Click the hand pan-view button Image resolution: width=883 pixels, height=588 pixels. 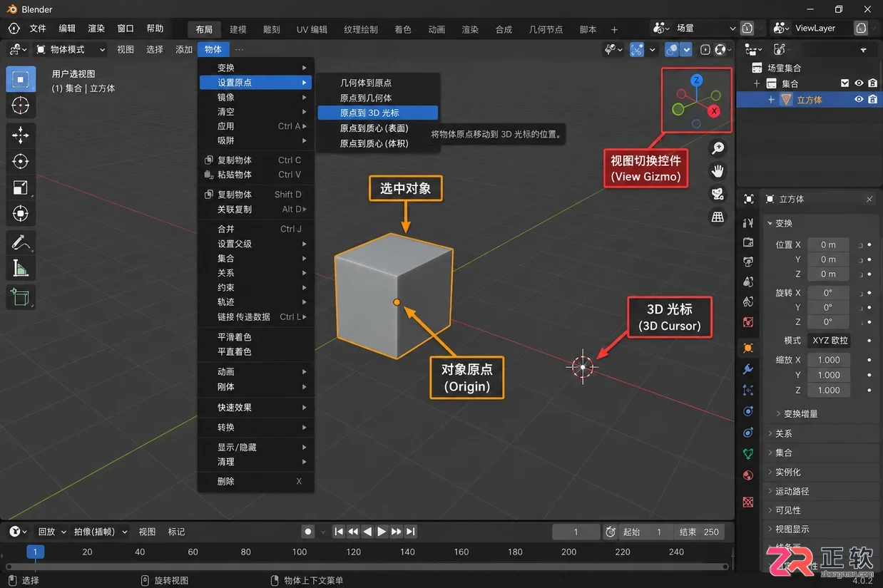coord(718,171)
